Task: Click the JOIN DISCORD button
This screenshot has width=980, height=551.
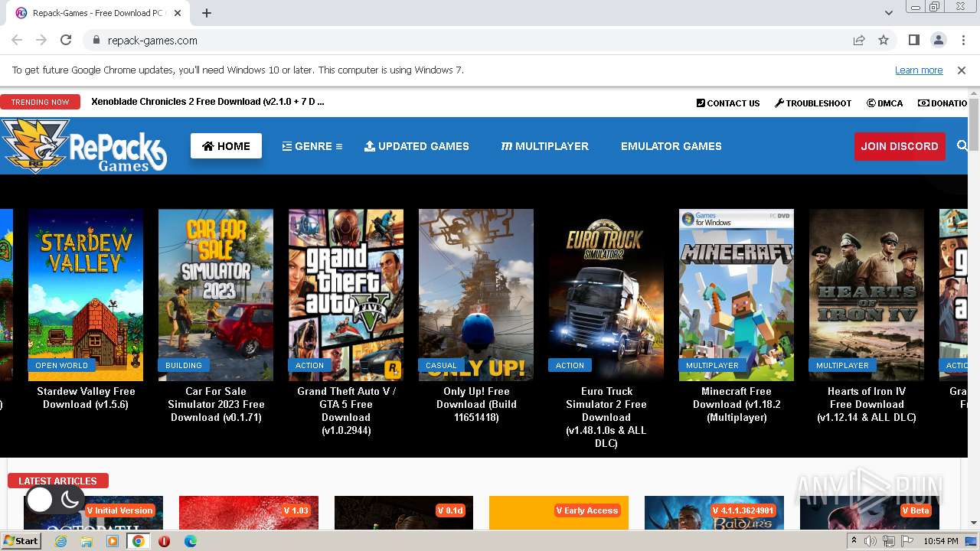Action: [x=900, y=146]
